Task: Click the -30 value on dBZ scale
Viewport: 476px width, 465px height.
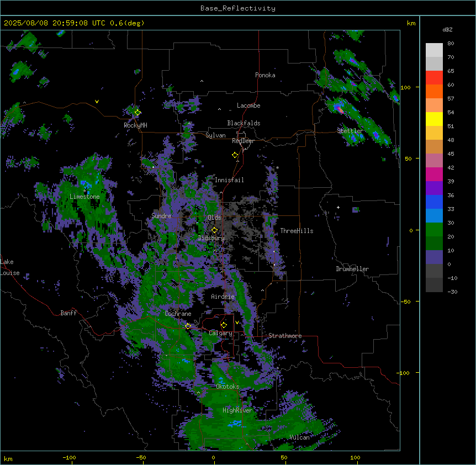Action: 452,292
